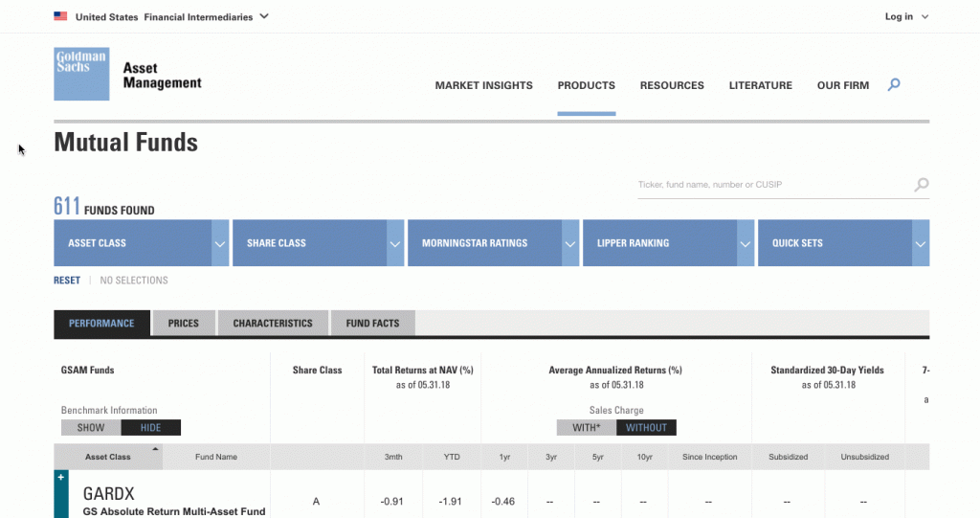The image size is (980, 518).
Task: Click the Subsidized column header
Action: pos(789,457)
